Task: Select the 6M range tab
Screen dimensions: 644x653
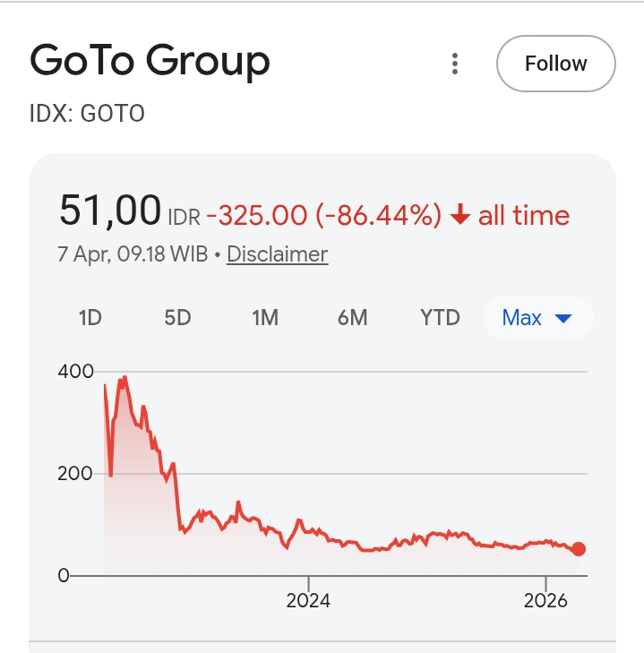Action: tap(353, 317)
